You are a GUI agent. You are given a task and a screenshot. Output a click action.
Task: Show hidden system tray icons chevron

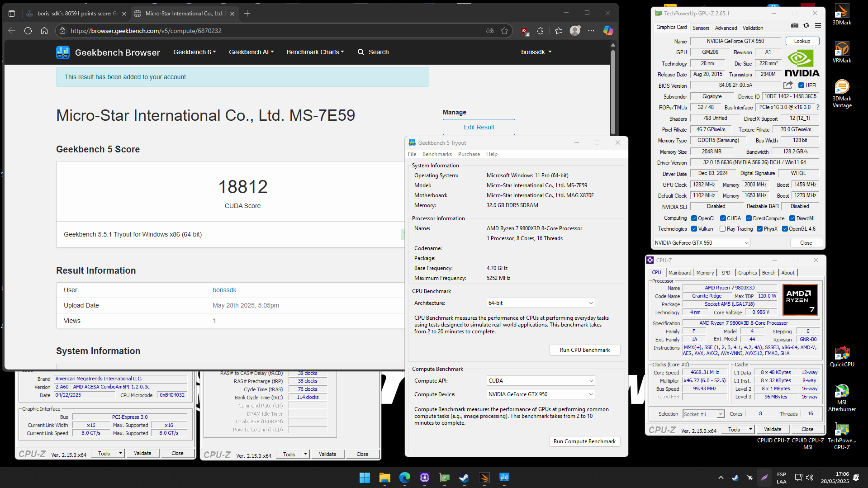(x=721, y=478)
